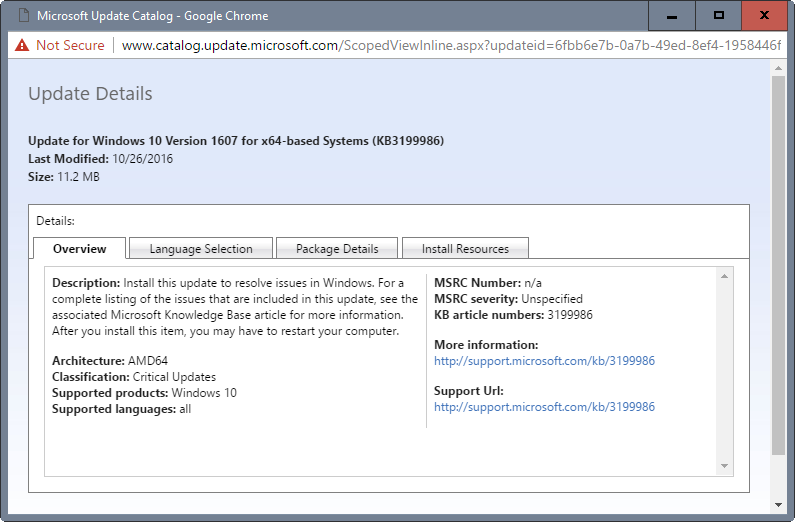The width and height of the screenshot is (795, 522).
Task: Click the page document icon in title bar
Action: [x=23, y=15]
